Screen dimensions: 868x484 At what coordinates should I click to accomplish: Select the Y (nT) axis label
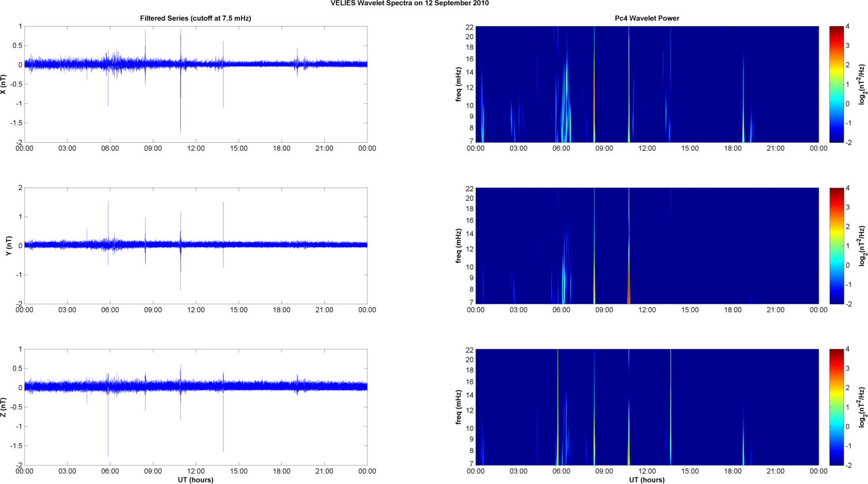point(9,246)
